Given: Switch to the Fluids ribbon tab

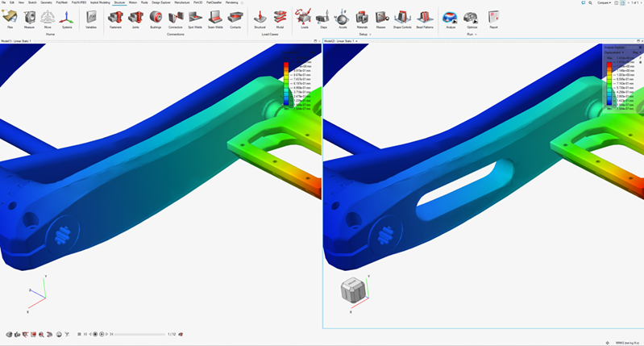Looking at the screenshot, I should tap(144, 2).
